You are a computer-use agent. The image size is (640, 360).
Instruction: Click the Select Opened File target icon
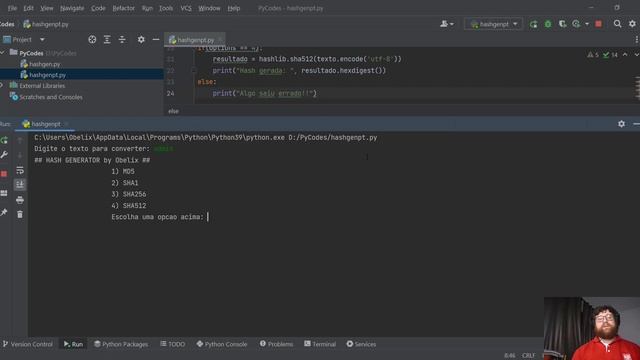click(92, 40)
